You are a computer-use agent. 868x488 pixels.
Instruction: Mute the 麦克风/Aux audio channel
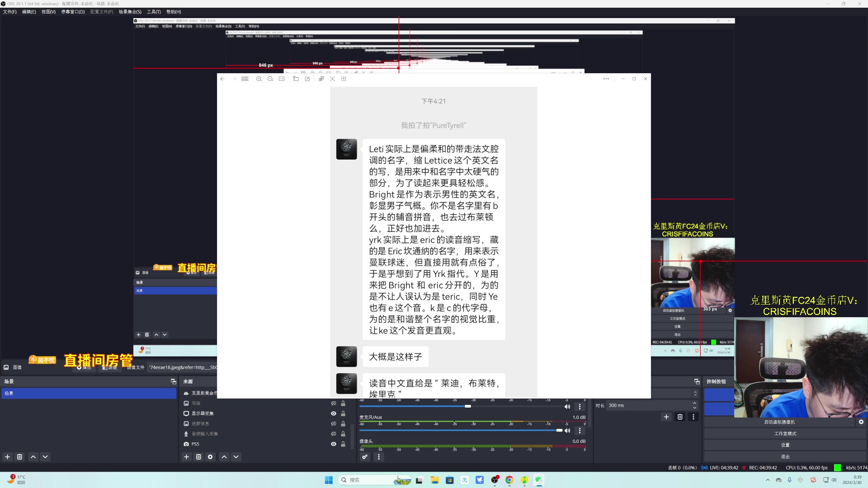(x=567, y=431)
